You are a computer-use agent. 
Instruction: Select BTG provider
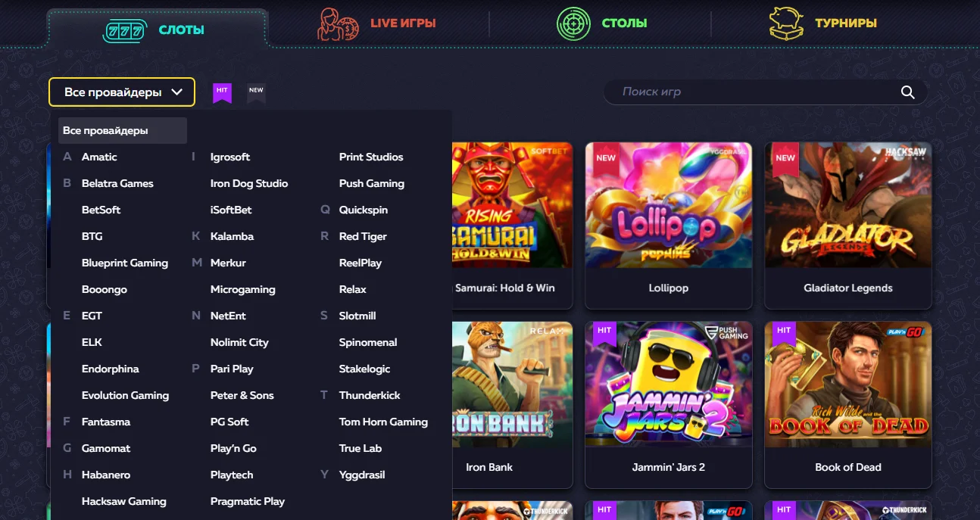pyautogui.click(x=92, y=236)
